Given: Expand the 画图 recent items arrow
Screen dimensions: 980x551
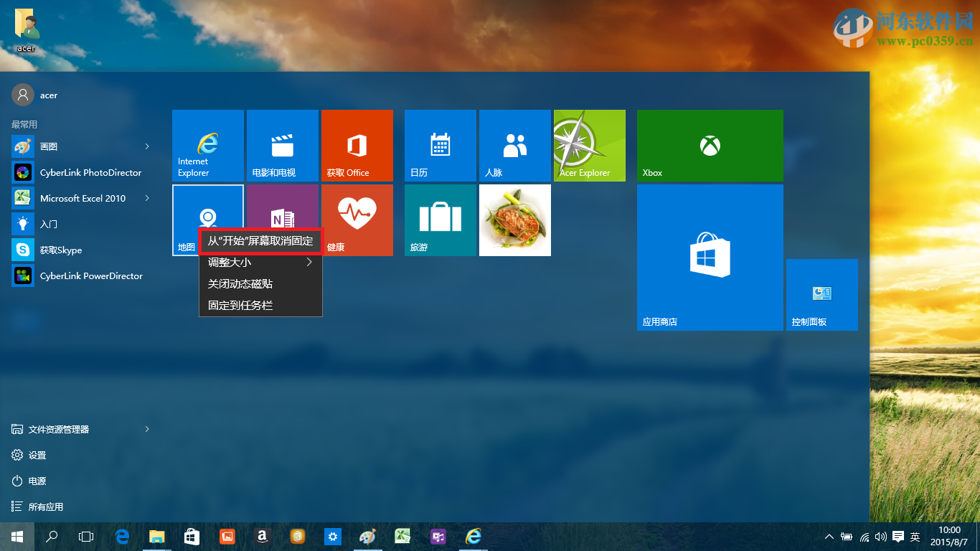Looking at the screenshot, I should [146, 146].
